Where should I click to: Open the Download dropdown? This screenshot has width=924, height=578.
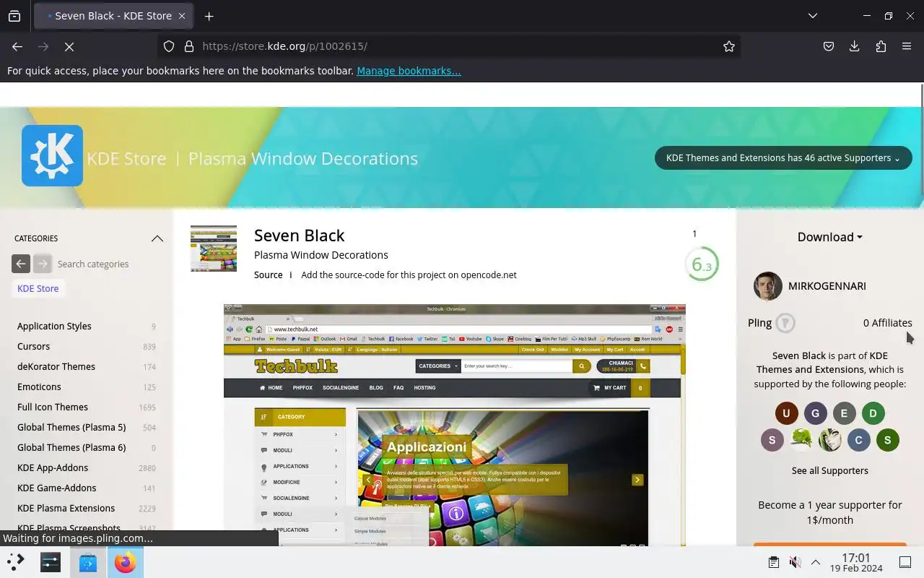(829, 237)
